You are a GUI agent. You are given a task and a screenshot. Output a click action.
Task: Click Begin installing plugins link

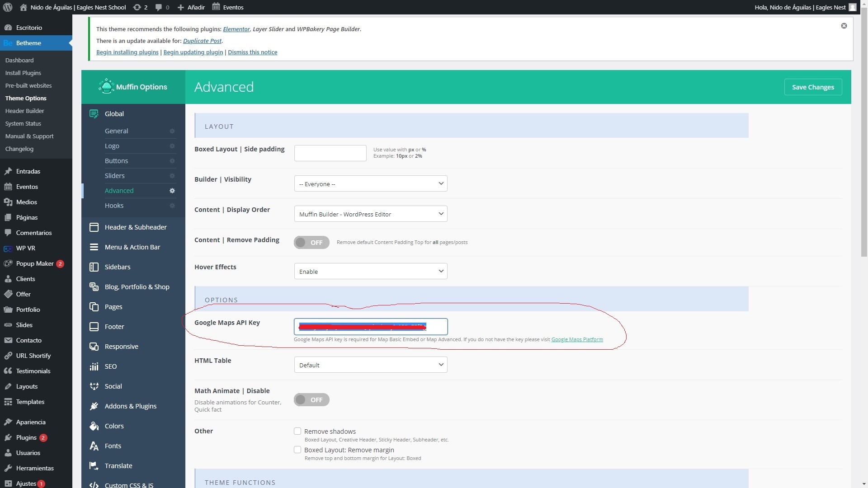pyautogui.click(x=127, y=52)
